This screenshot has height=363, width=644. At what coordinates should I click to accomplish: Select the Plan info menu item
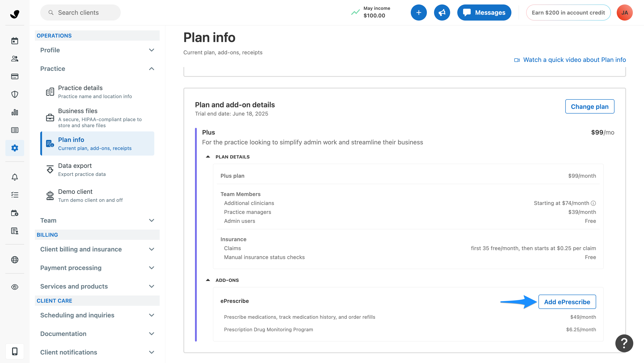click(x=97, y=144)
